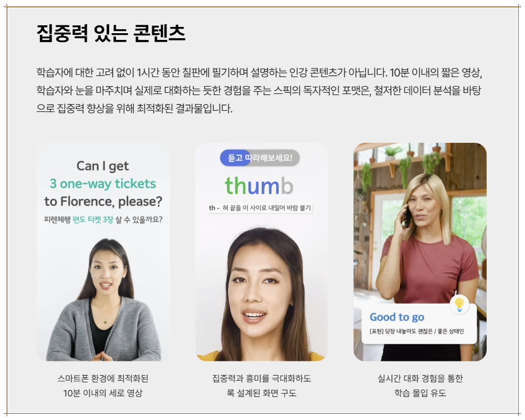Select the 'Good to go' expression card
Viewport: 525px width, 420px height.
point(419,323)
